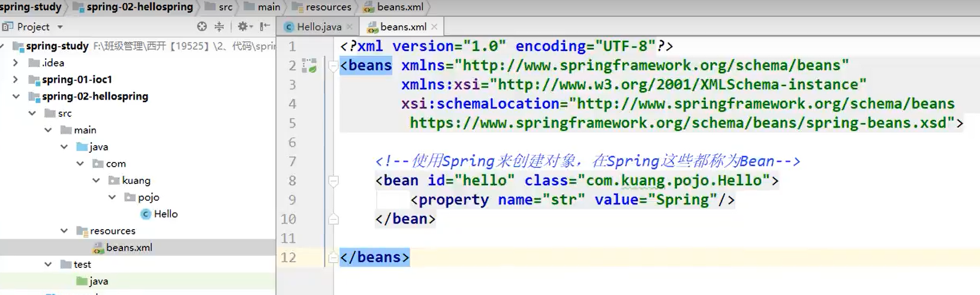Image resolution: width=980 pixels, height=295 pixels.
Task: Click the closing </bean> tag
Action: (405, 219)
